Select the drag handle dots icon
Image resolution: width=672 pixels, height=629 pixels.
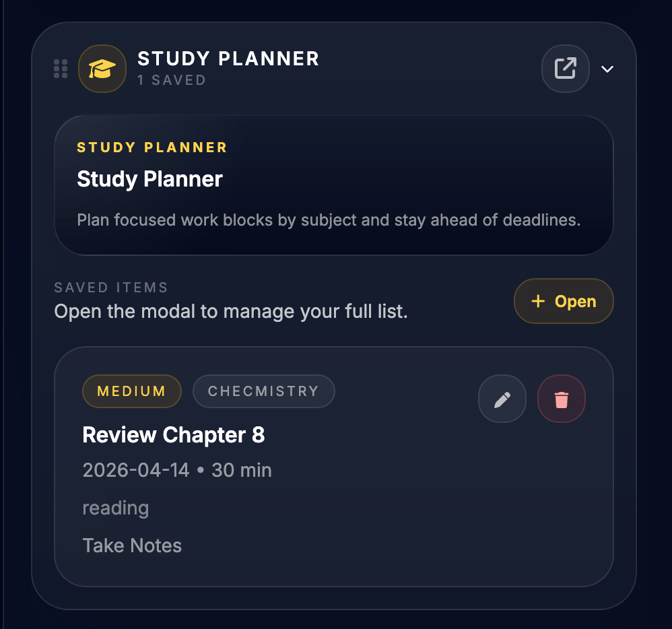(61, 68)
